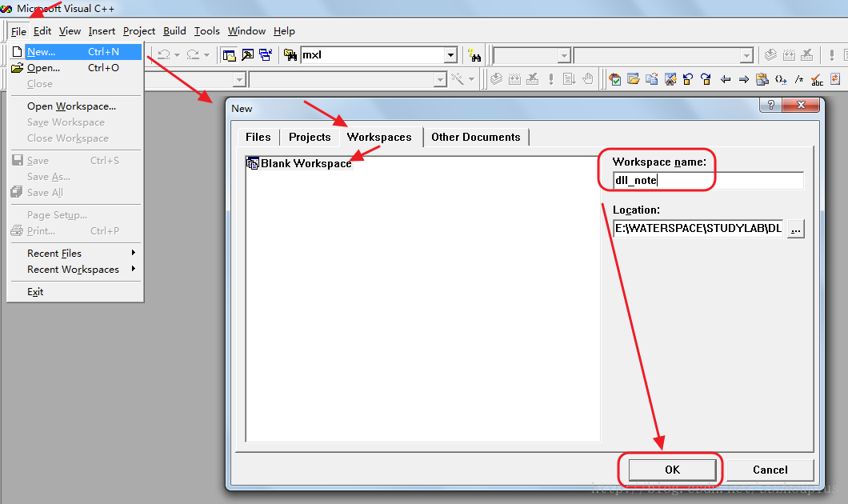This screenshot has height=504, width=848.
Task: Click the ... browse button beside Location
Action: click(795, 229)
